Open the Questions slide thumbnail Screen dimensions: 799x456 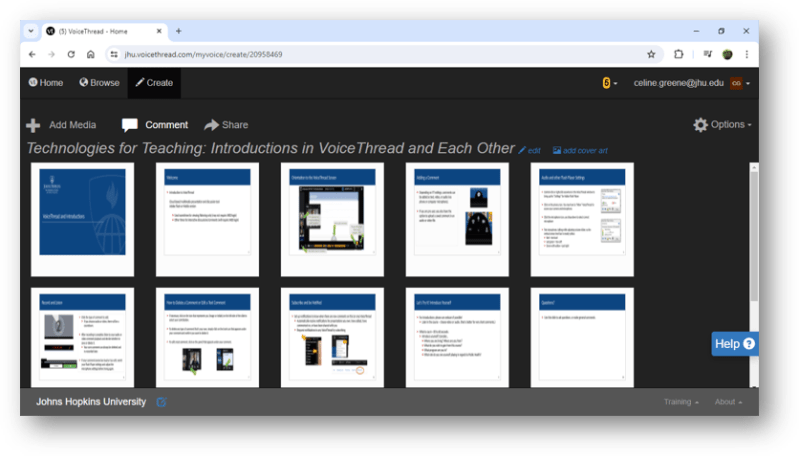582,337
